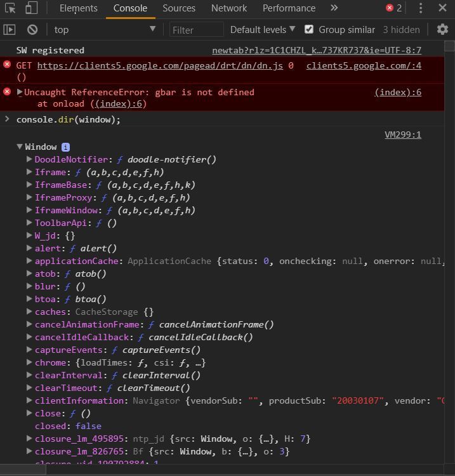Switch to the Elements tab
Screen dimensions: 455x476
tap(78, 8)
